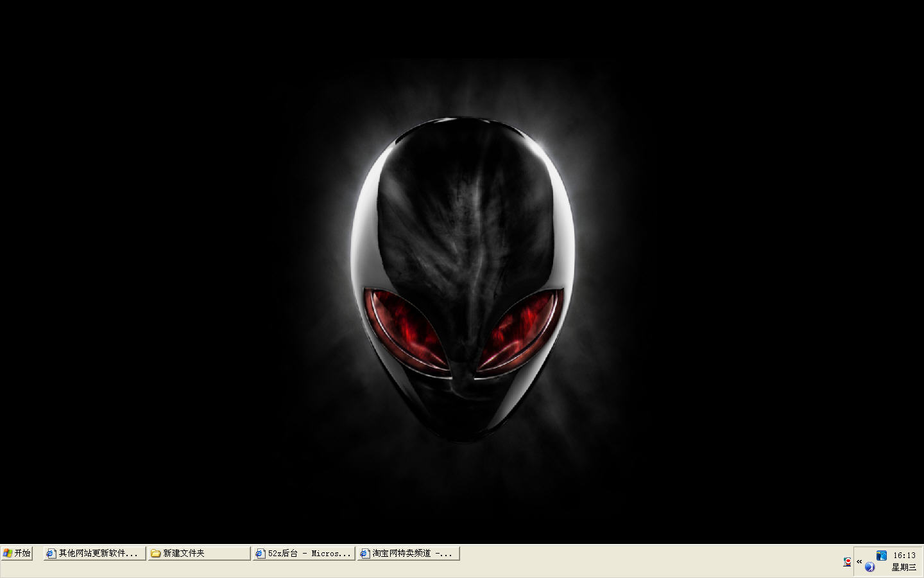The image size is (924, 578).
Task: Click the 16:13 taskbar clock
Action: (904, 556)
